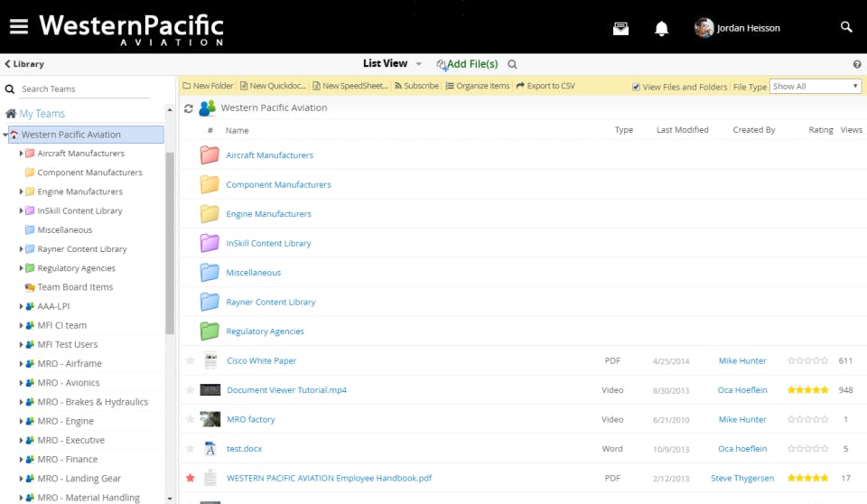Open the inbox messages icon
The width and height of the screenshot is (867, 504).
tap(620, 28)
